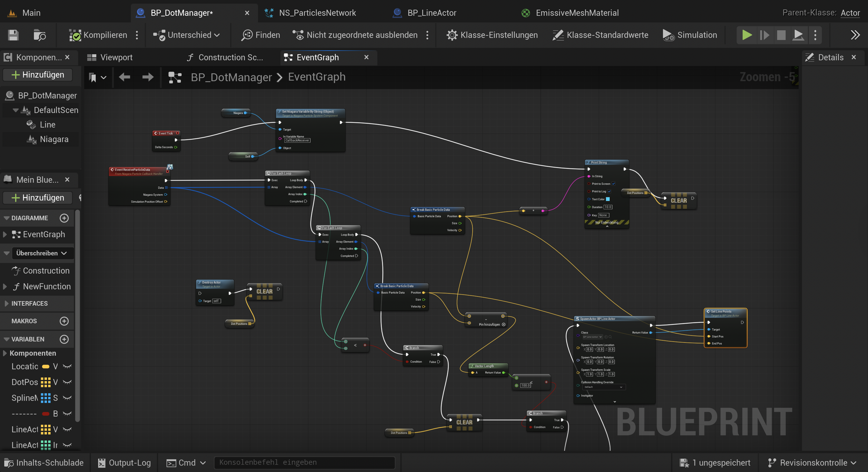
Task: Toggle Print to Log checkbox
Action: (609, 191)
